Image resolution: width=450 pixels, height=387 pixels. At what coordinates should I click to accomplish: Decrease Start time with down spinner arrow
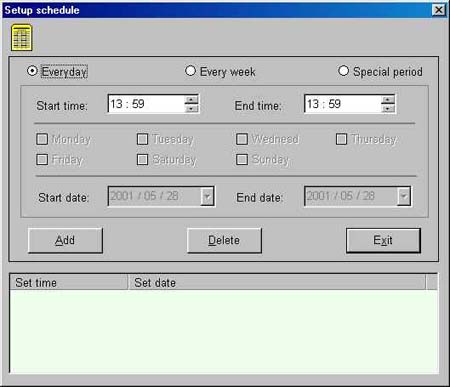[191, 108]
